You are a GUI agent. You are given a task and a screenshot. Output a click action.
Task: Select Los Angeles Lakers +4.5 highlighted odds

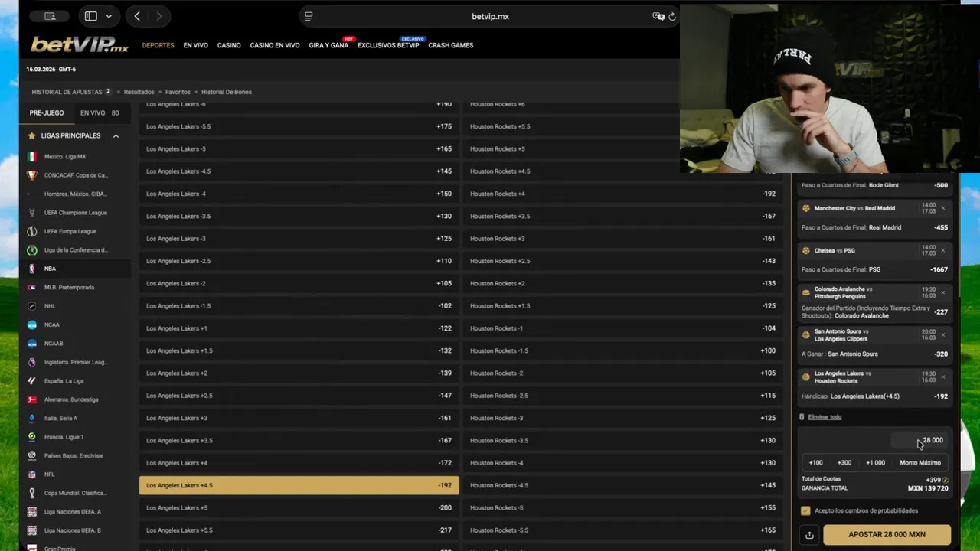click(299, 485)
